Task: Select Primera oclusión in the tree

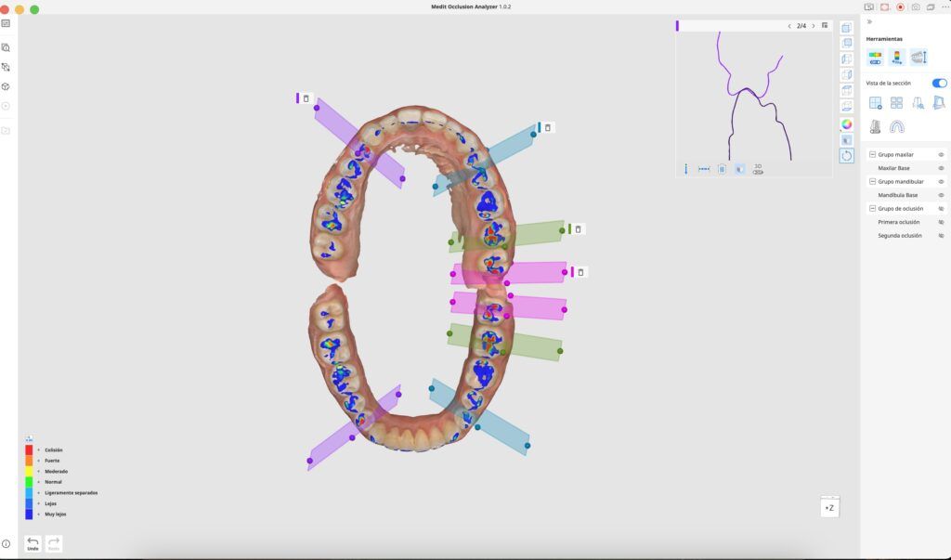Action: [x=899, y=222]
